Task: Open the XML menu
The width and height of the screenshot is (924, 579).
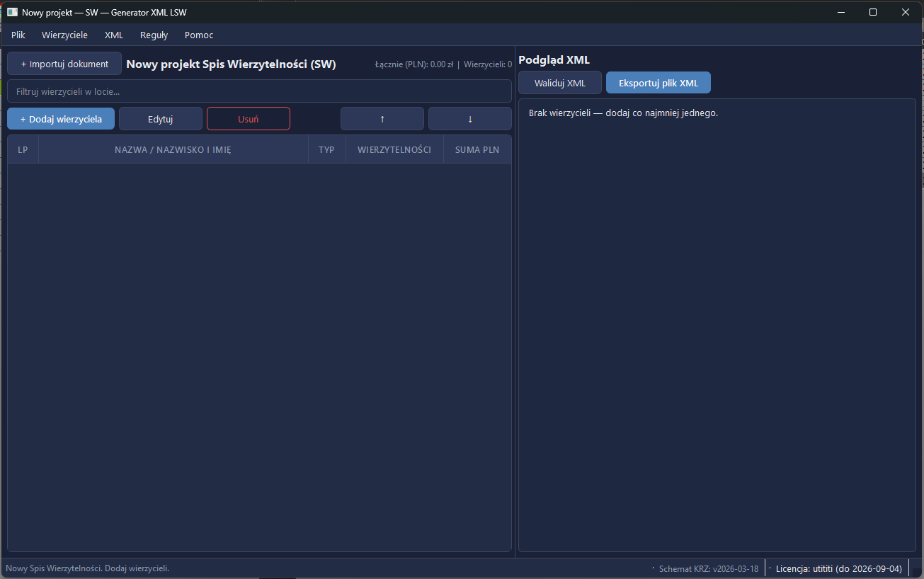Action: [114, 35]
